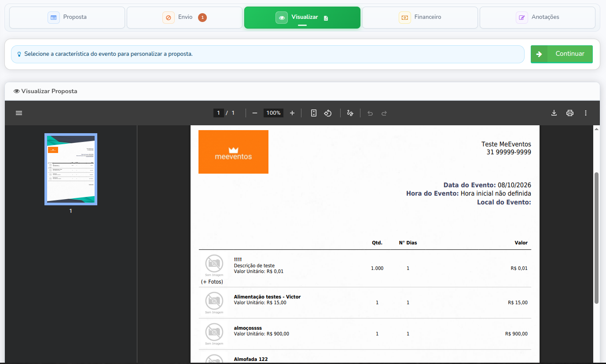Click the redo arrow in PDF toolbar
606x364 pixels.
(384, 113)
